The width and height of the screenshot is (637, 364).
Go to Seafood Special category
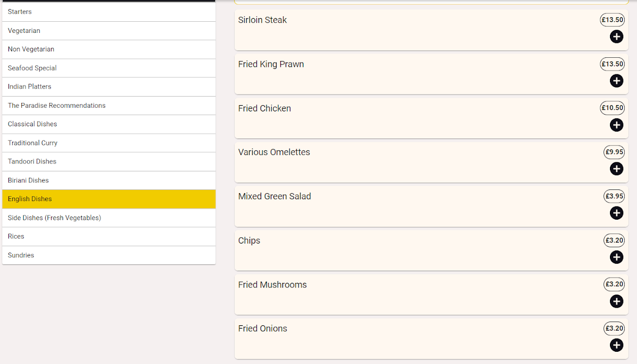[109, 68]
